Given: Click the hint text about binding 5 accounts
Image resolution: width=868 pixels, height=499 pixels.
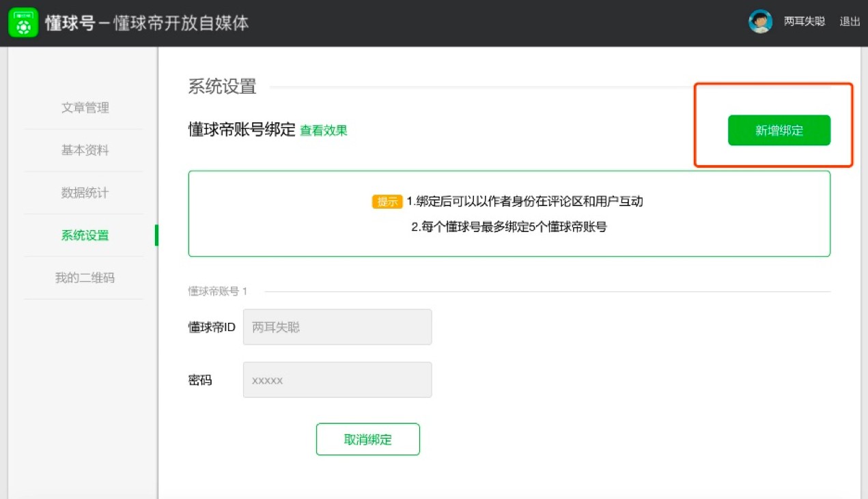Looking at the screenshot, I should pos(509,227).
